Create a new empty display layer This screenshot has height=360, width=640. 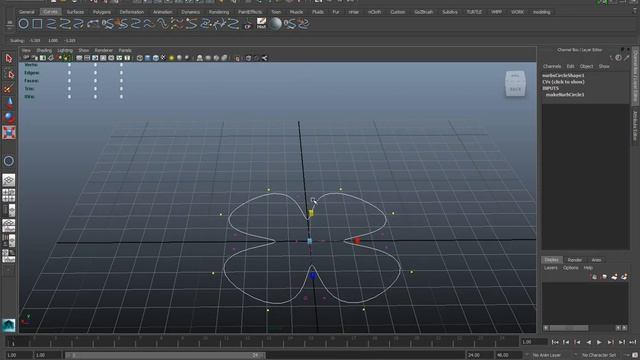coord(614,277)
